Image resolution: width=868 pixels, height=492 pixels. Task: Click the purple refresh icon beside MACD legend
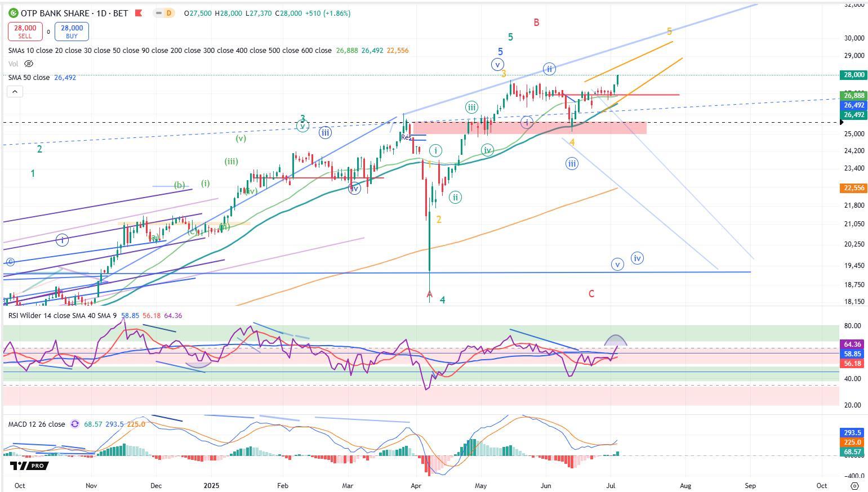coord(75,424)
